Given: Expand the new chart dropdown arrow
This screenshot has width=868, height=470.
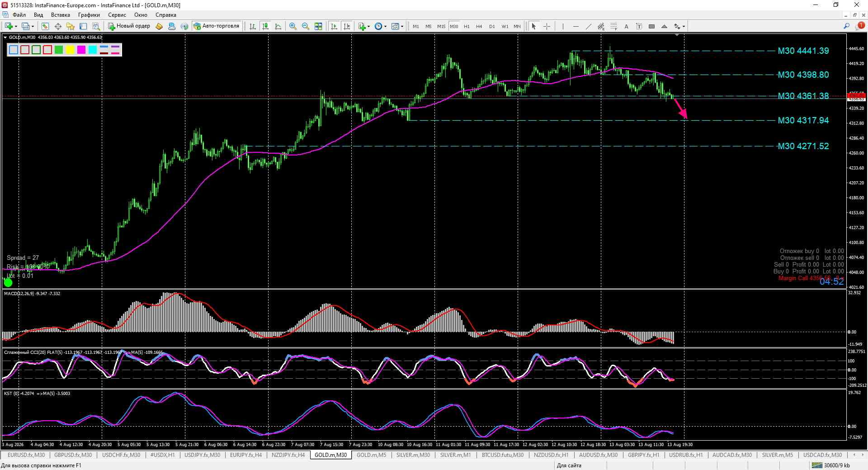Looking at the screenshot, I should click(16, 26).
